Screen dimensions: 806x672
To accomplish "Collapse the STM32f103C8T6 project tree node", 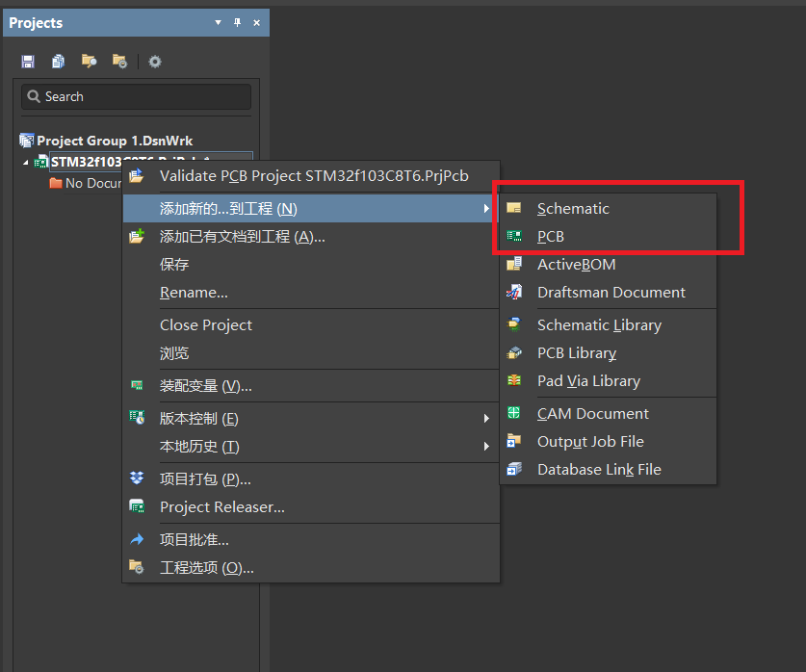I will click(26, 162).
